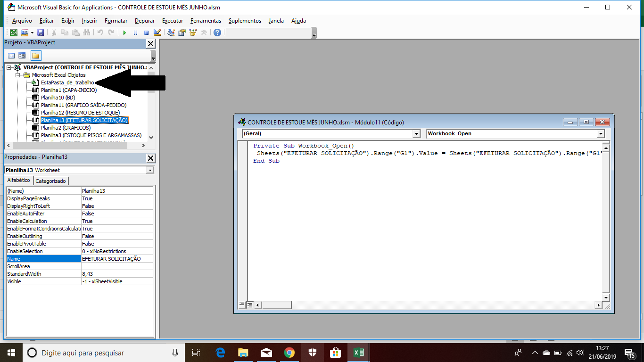The width and height of the screenshot is (644, 362).
Task: Open VBA Help question mark icon
Action: (x=217, y=33)
